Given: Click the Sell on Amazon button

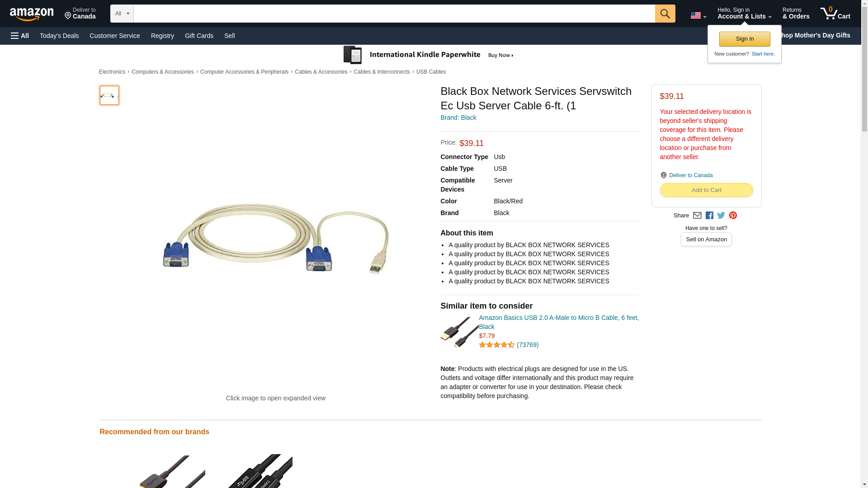Looking at the screenshot, I should click(x=706, y=239).
